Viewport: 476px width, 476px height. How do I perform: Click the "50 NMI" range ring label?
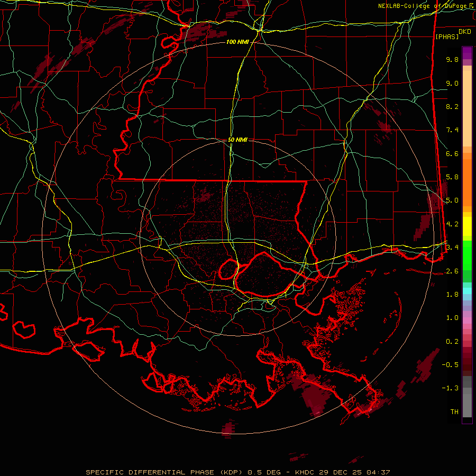237,140
